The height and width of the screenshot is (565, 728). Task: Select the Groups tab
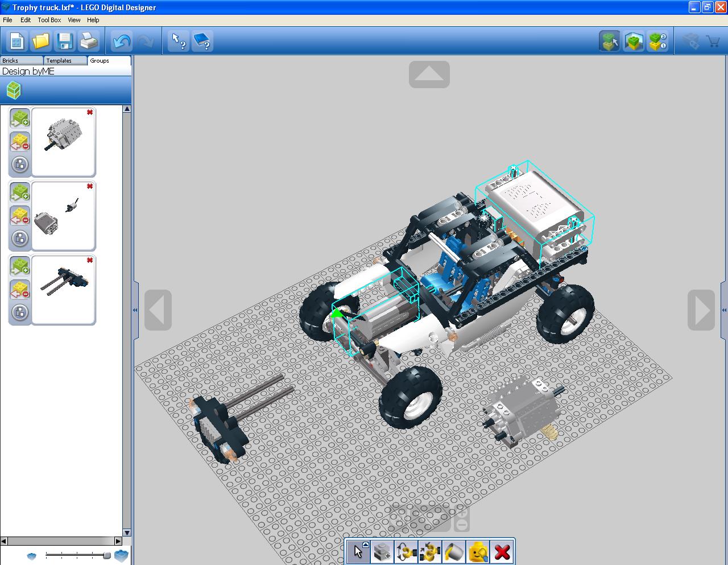(x=109, y=60)
